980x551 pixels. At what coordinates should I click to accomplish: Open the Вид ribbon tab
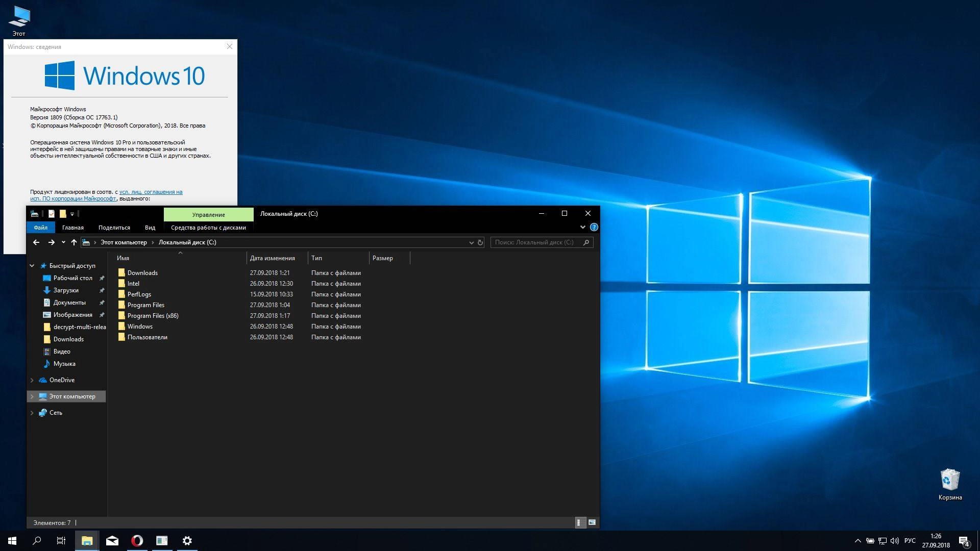click(x=150, y=228)
